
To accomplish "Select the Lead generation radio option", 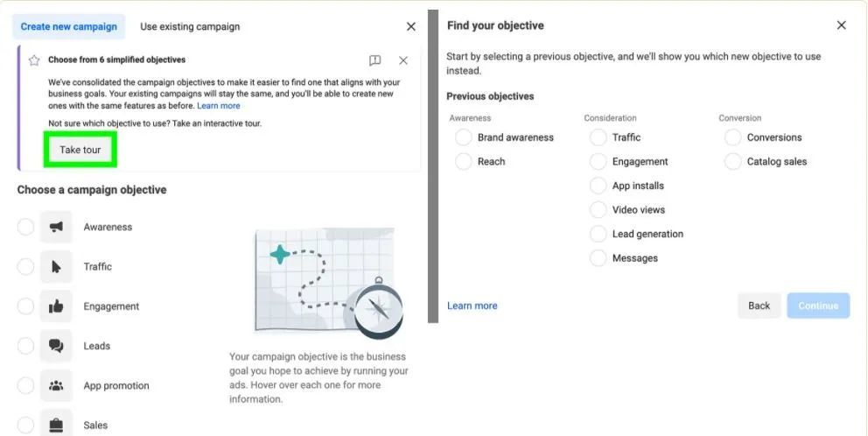I will pyautogui.click(x=598, y=234).
